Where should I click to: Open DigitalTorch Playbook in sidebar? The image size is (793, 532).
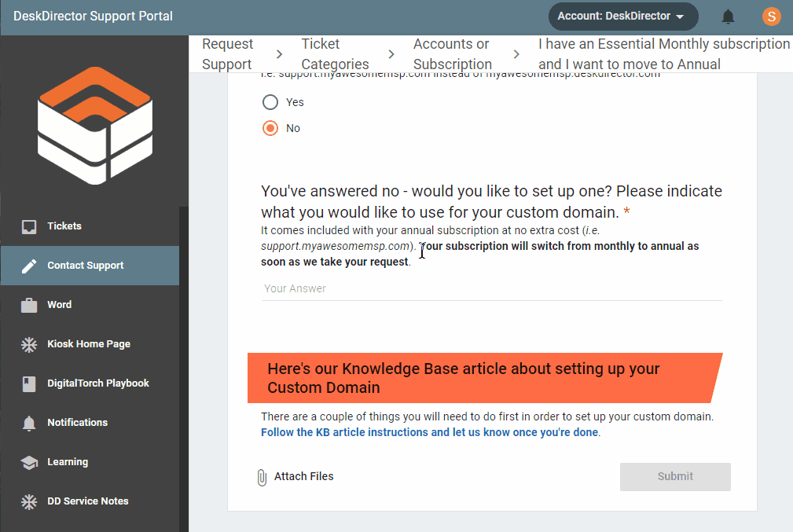click(x=90, y=383)
